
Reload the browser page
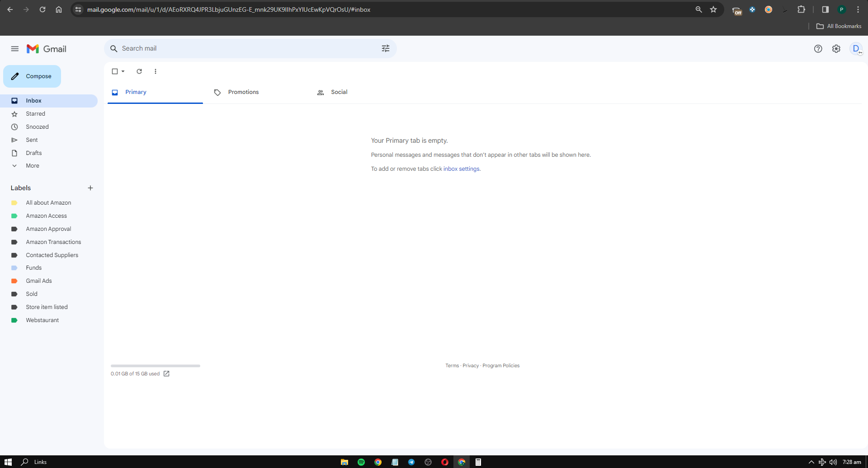point(42,9)
